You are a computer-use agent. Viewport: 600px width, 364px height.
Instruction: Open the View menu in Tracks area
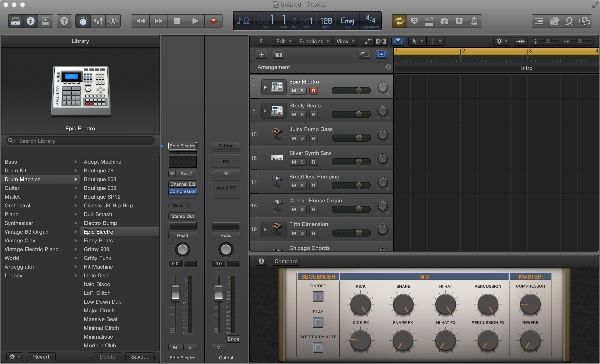tap(345, 41)
